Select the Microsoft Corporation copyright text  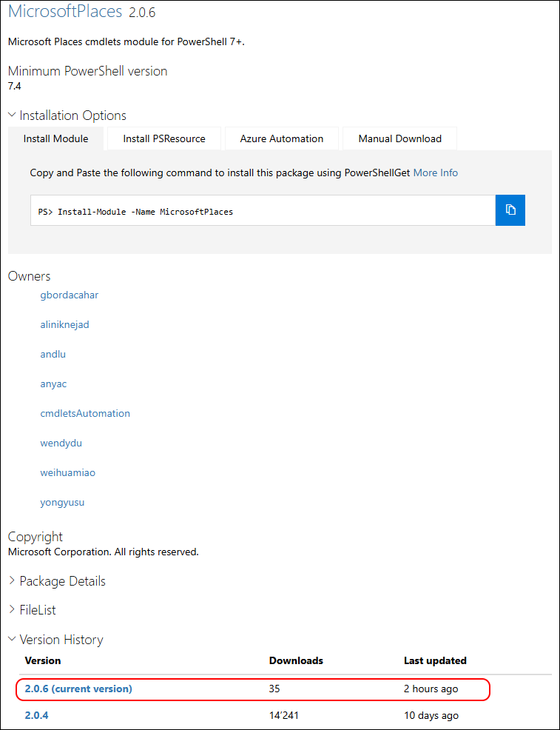(x=104, y=552)
